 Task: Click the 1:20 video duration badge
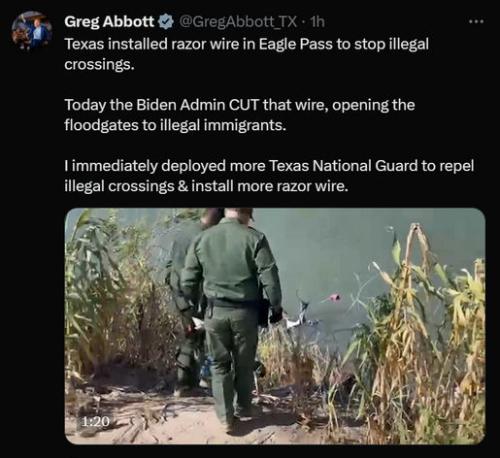[x=96, y=422]
